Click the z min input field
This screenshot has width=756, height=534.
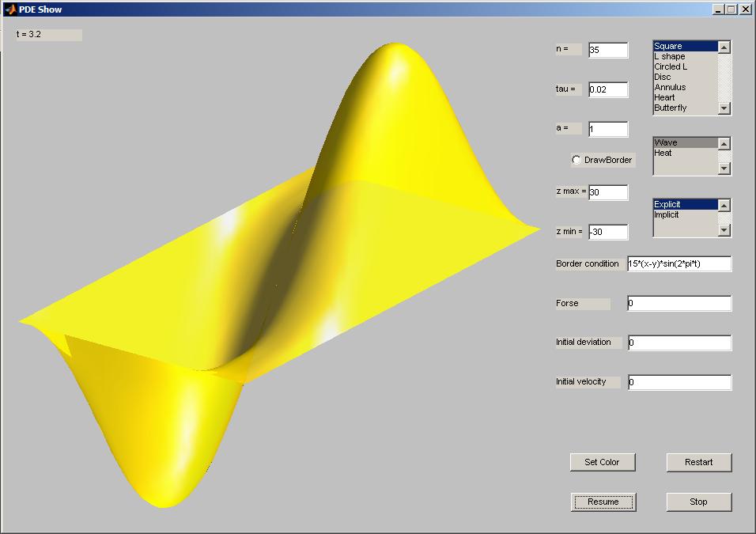608,232
